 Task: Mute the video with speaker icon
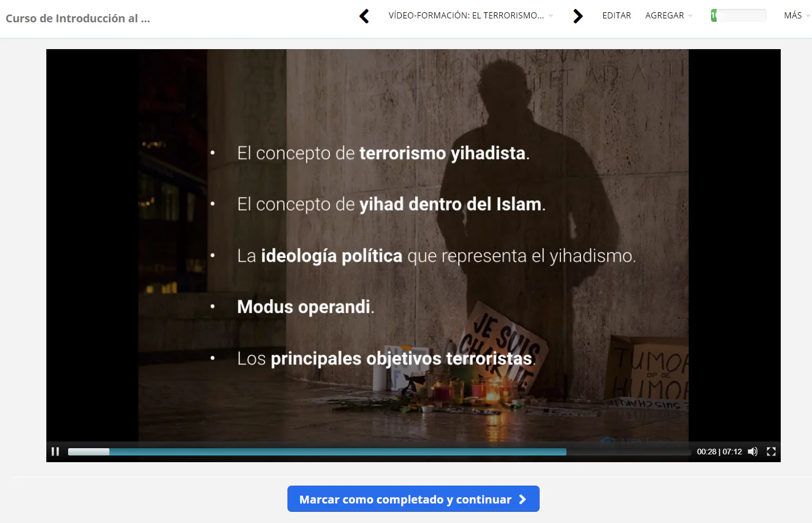tap(752, 452)
